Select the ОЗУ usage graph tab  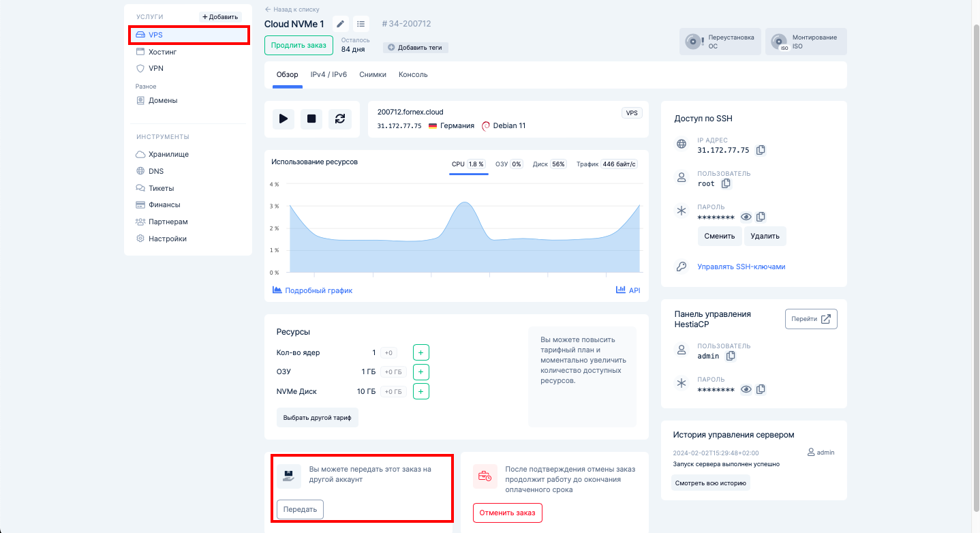pos(509,164)
